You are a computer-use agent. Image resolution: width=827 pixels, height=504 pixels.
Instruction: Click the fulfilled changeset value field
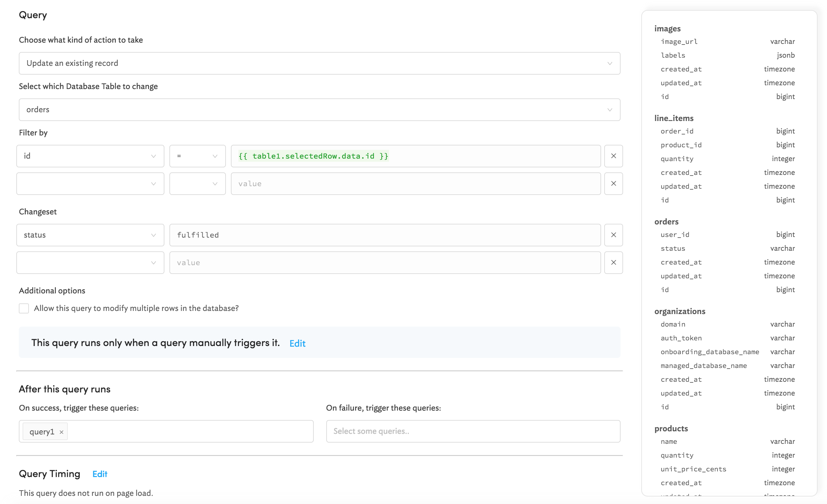pos(385,235)
